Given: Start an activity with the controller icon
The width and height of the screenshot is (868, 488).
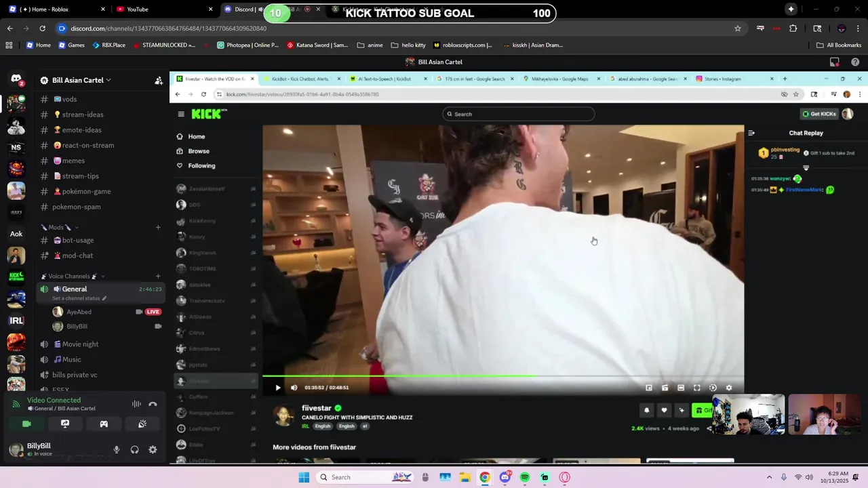Looking at the screenshot, I should 104,424.
